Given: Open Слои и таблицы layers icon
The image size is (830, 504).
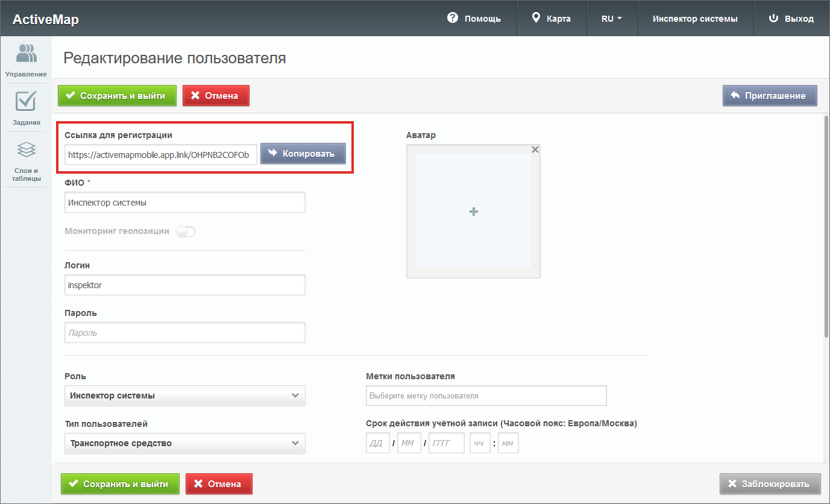Looking at the screenshot, I should click(26, 149).
